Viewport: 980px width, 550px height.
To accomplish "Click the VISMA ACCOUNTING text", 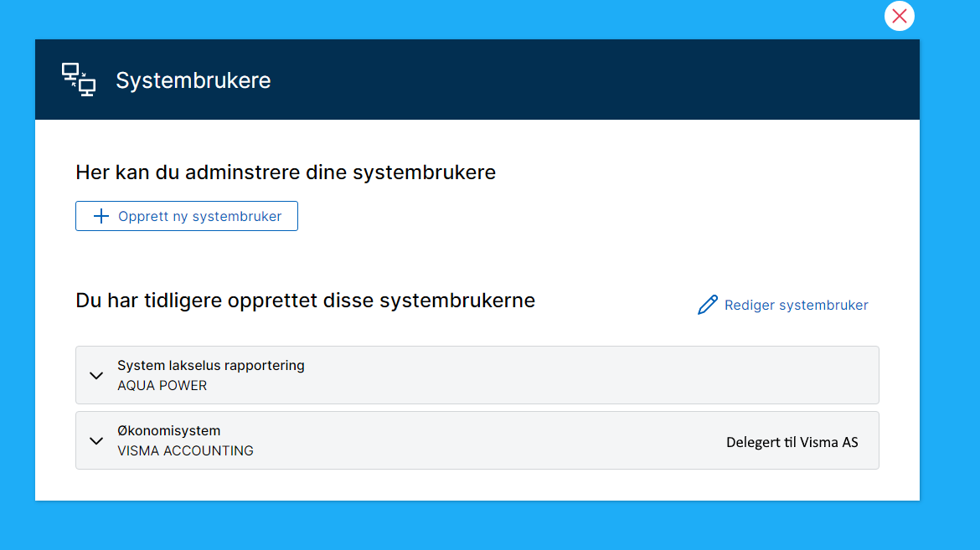I will [183, 450].
